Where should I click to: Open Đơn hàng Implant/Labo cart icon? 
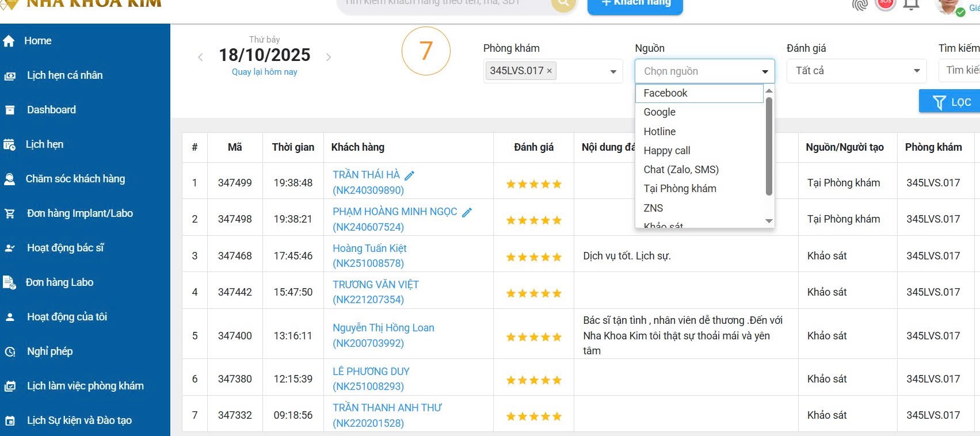coord(10,213)
